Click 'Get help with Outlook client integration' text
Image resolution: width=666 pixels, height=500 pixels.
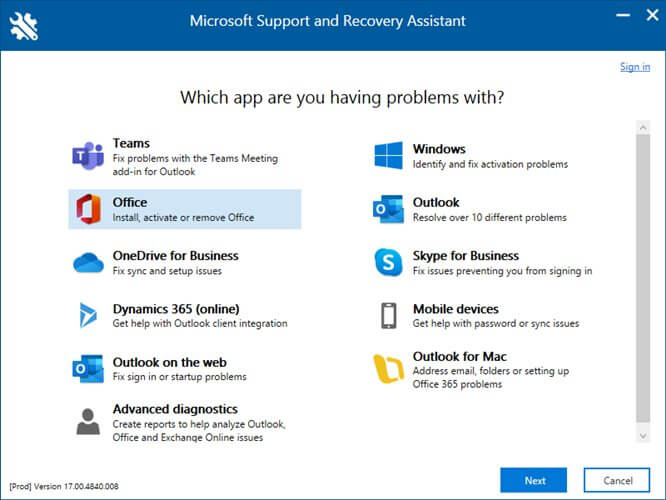tap(200, 324)
